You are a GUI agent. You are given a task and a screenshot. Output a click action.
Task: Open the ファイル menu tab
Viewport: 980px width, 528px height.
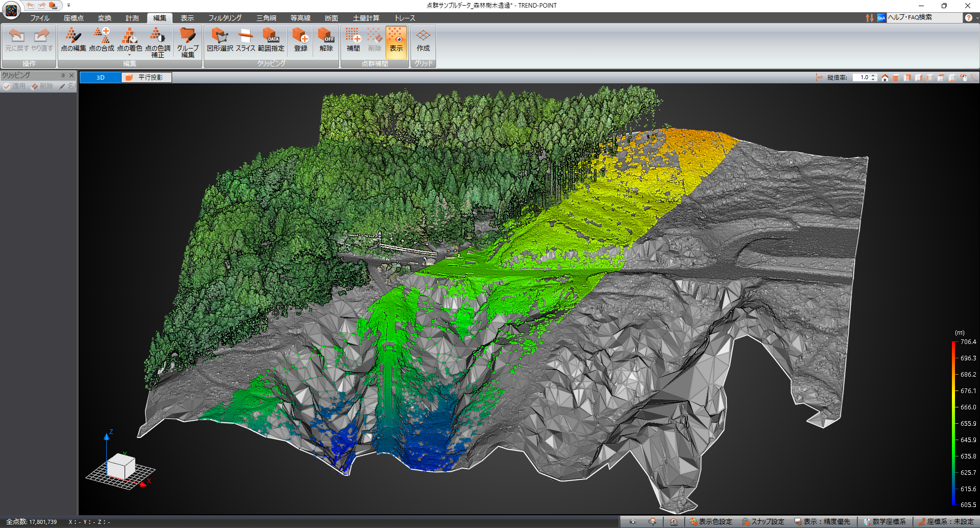click(40, 18)
